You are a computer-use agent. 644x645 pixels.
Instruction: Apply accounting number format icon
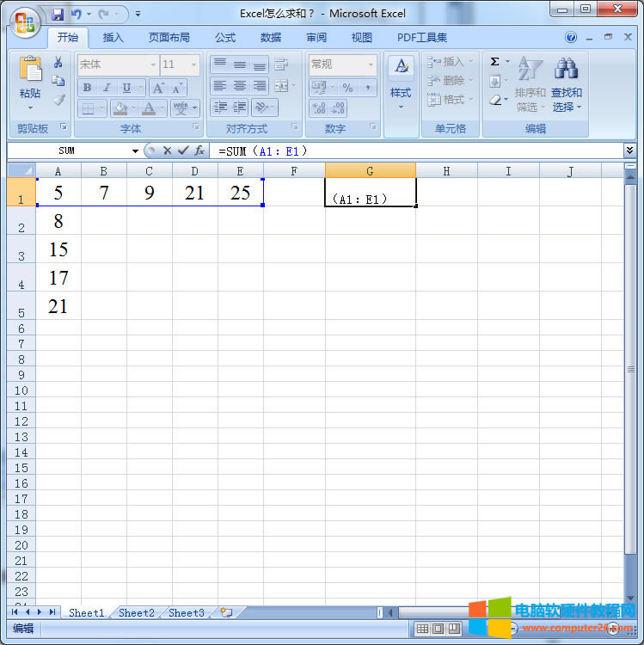pyautogui.click(x=319, y=88)
